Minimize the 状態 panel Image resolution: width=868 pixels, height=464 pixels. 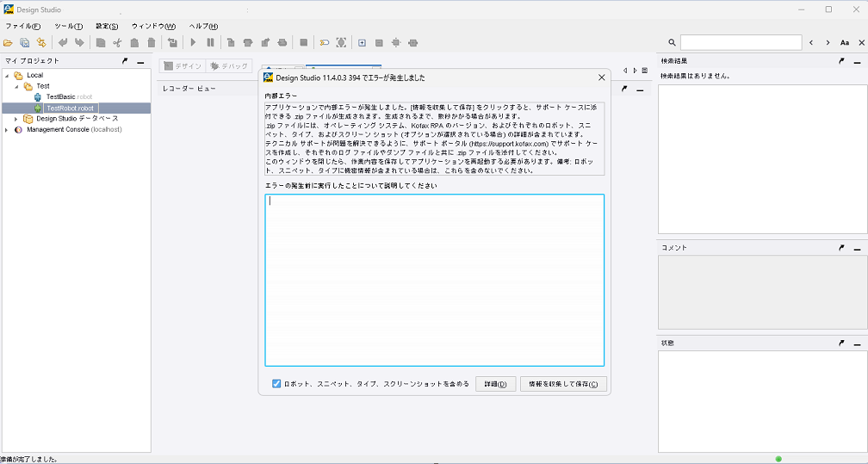(x=857, y=343)
